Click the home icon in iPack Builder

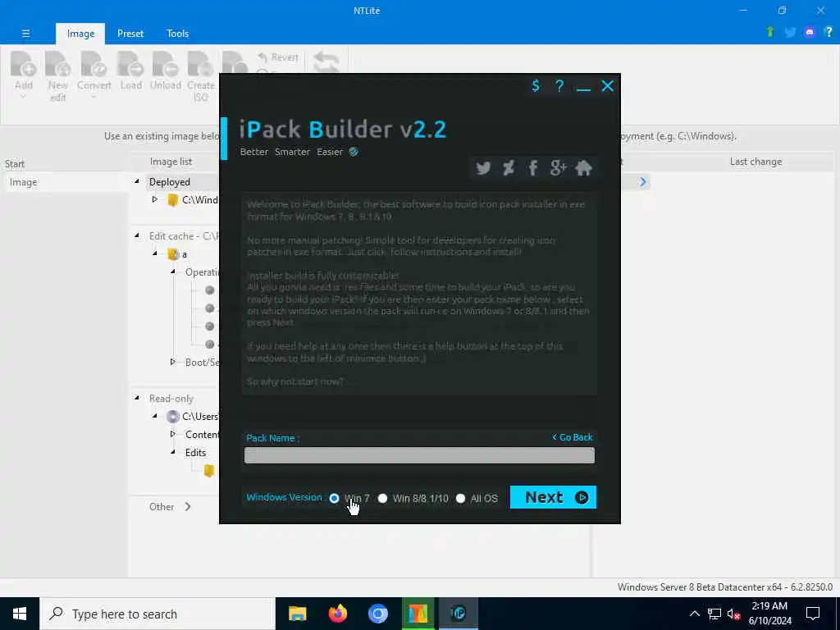click(583, 168)
